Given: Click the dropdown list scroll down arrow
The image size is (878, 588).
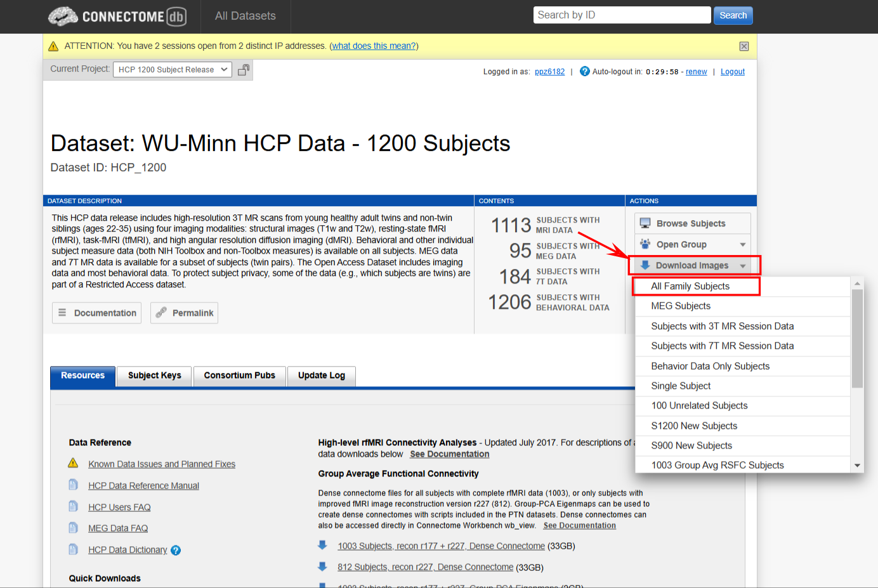Looking at the screenshot, I should pos(857,466).
